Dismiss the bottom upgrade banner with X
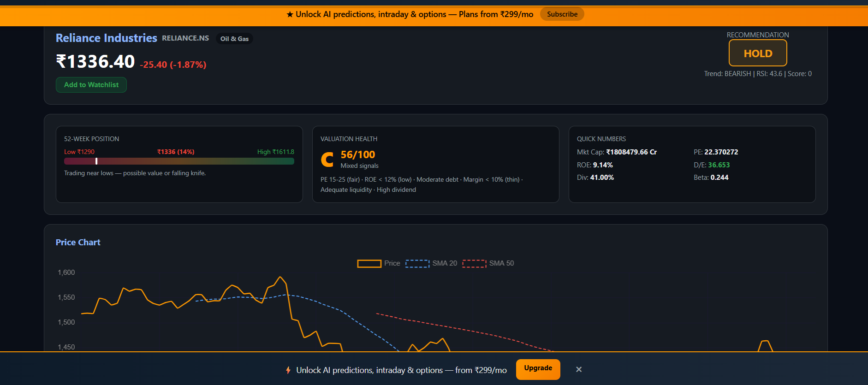The width and height of the screenshot is (868, 385). [x=579, y=369]
